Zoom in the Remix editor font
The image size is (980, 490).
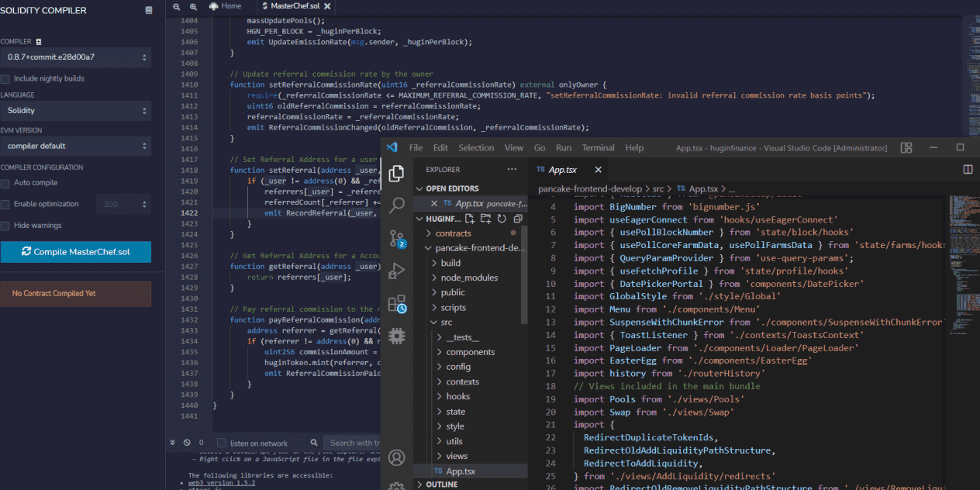193,6
